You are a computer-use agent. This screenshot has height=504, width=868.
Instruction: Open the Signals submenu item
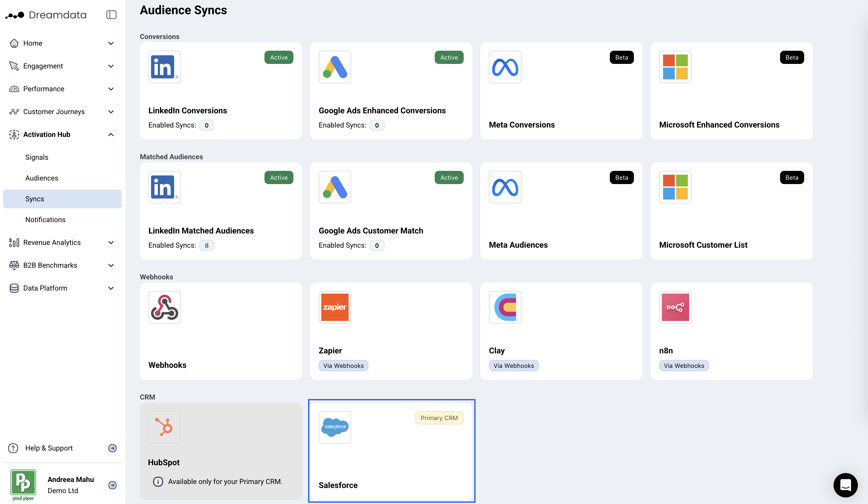point(37,157)
